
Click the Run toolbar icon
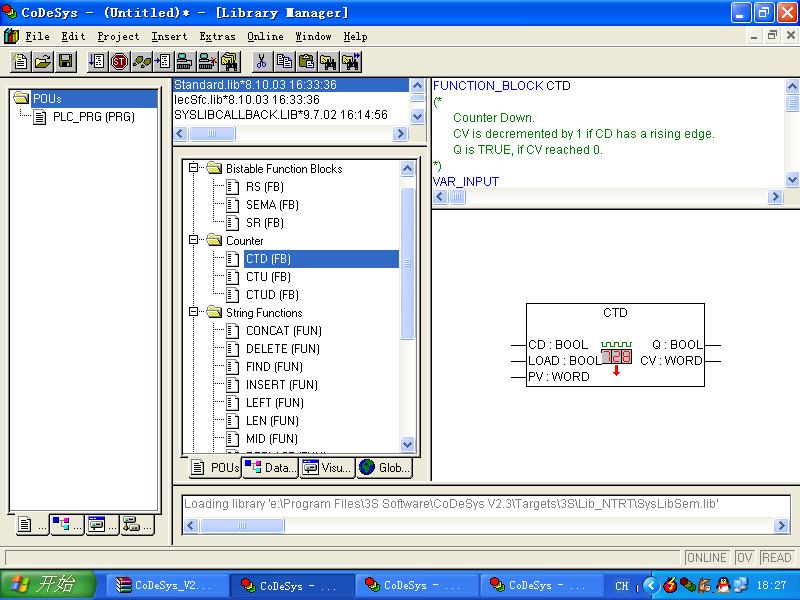[x=96, y=62]
